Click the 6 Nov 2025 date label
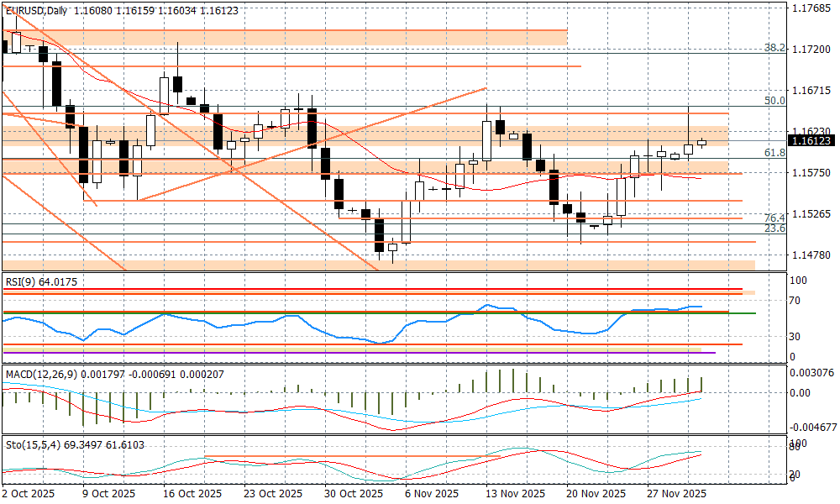 [433, 494]
